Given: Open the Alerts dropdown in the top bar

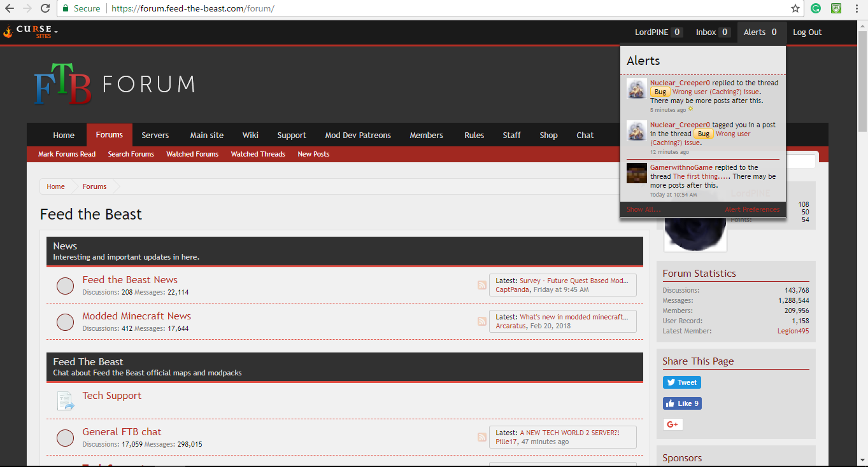Looking at the screenshot, I should pyautogui.click(x=761, y=32).
